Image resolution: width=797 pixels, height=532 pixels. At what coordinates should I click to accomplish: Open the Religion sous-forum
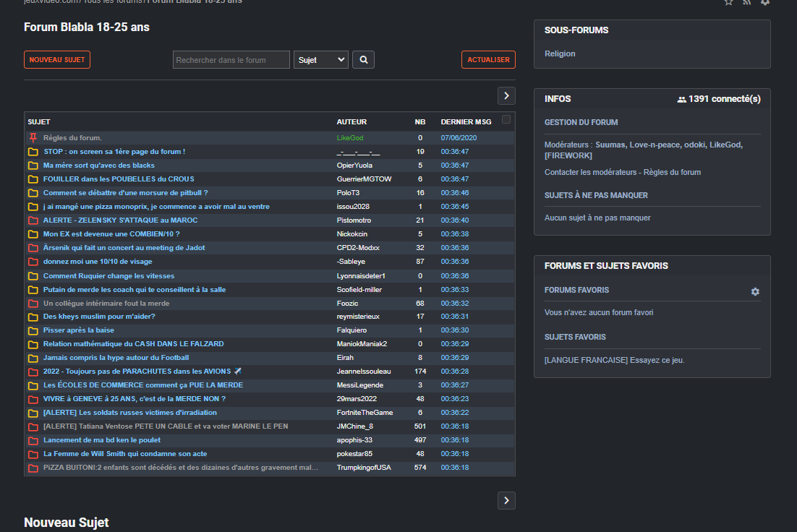[x=560, y=53]
